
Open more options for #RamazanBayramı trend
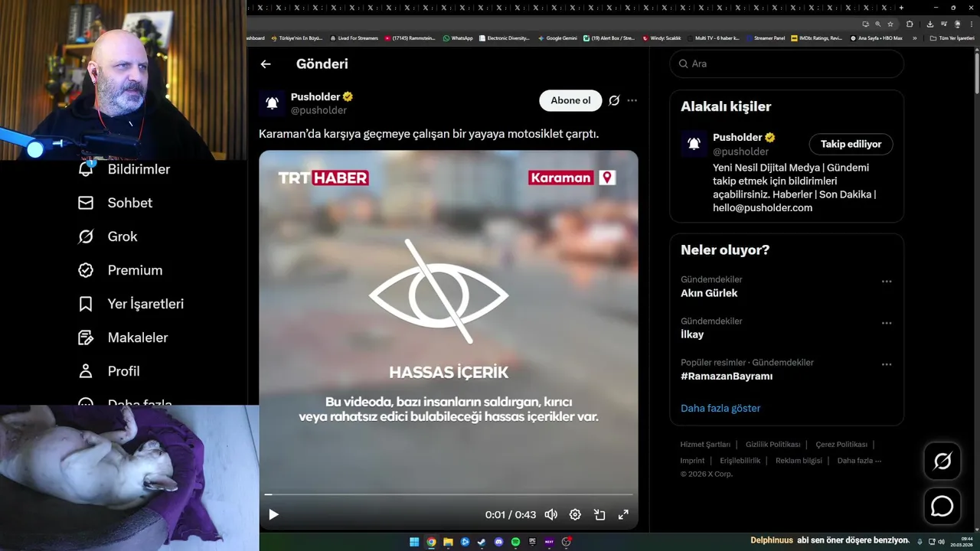(887, 364)
